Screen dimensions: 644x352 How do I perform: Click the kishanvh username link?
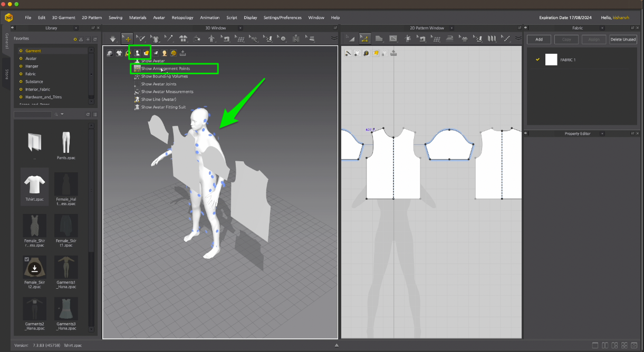pos(621,17)
